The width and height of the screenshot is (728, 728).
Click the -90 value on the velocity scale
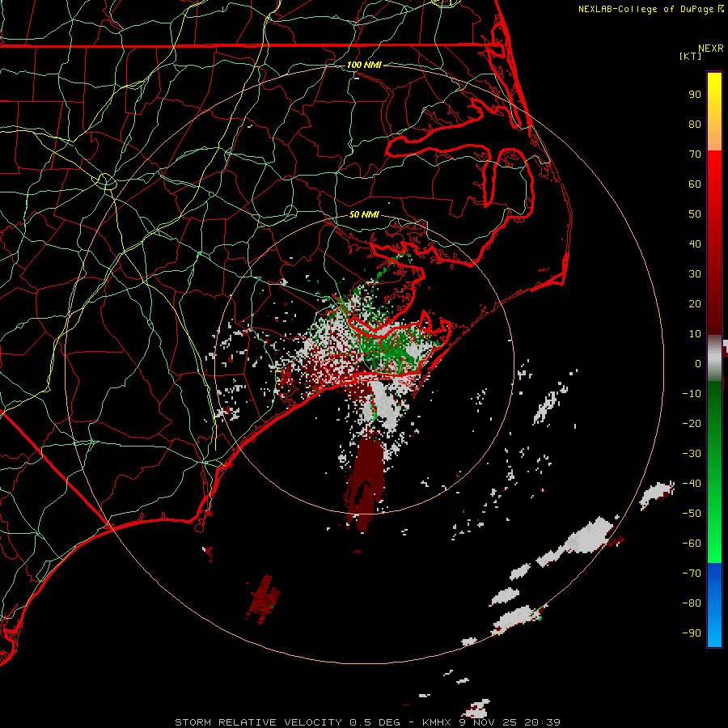coord(692,633)
